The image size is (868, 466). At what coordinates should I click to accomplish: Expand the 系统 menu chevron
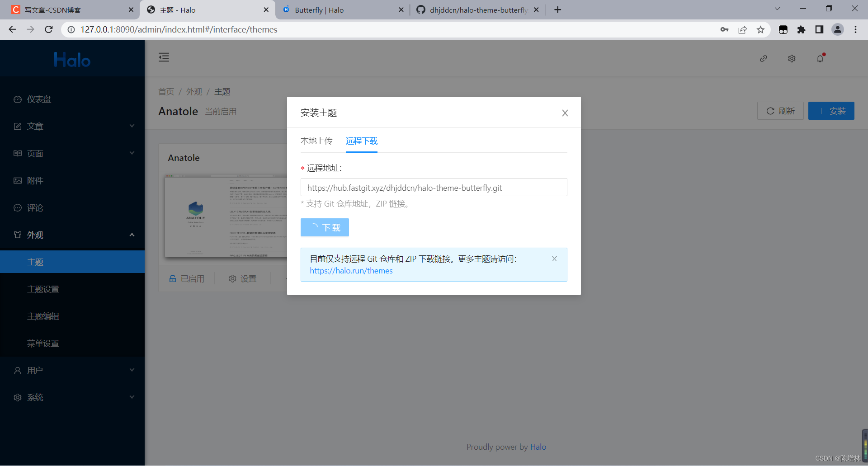tap(132, 397)
